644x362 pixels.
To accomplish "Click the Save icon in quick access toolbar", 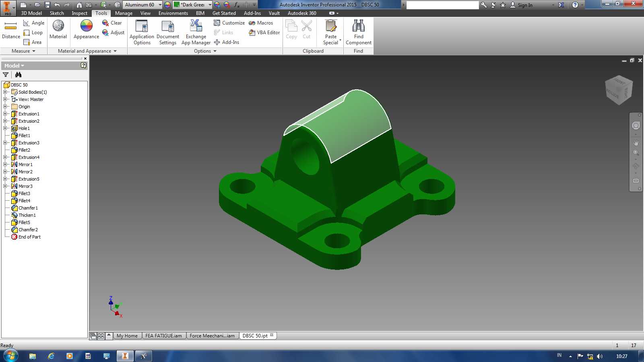I will point(47,5).
